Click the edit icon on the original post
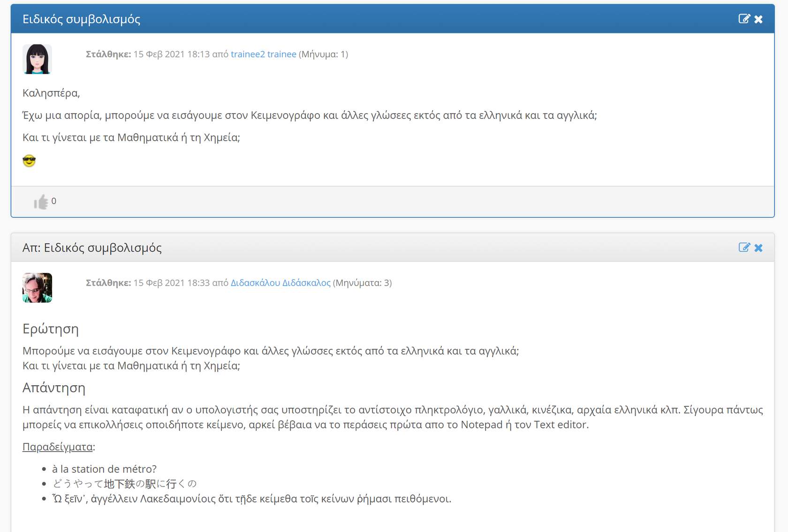 click(744, 19)
